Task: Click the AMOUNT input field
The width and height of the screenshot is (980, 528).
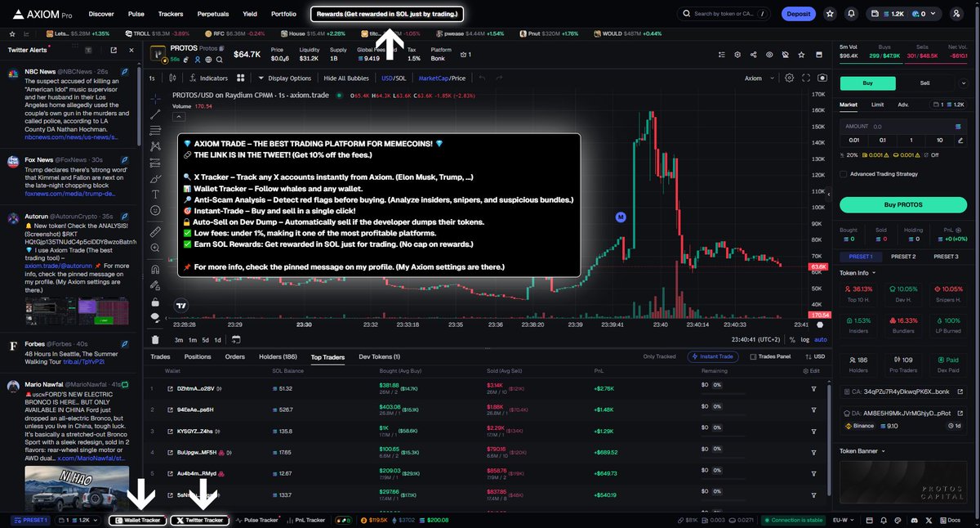Action: (x=902, y=127)
